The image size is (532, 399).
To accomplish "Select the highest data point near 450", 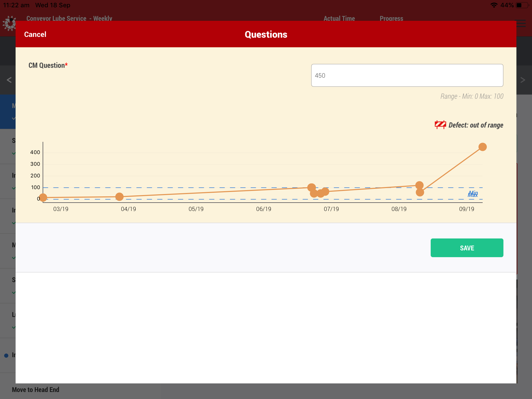I will (482, 147).
